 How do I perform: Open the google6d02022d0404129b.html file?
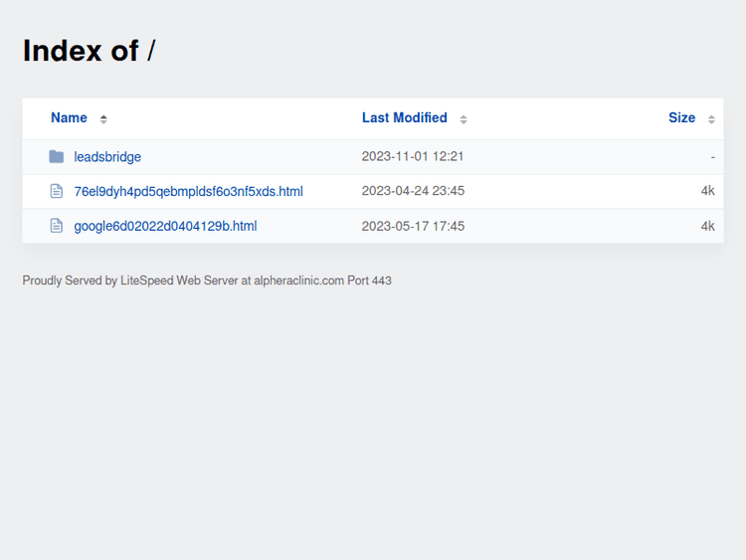pyautogui.click(x=165, y=226)
